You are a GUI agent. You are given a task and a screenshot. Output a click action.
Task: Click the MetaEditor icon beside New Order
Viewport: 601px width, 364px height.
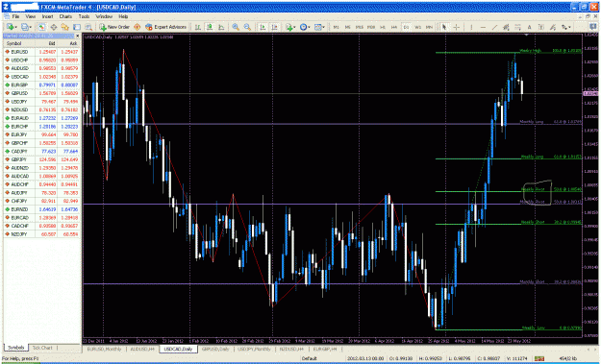(x=137, y=27)
